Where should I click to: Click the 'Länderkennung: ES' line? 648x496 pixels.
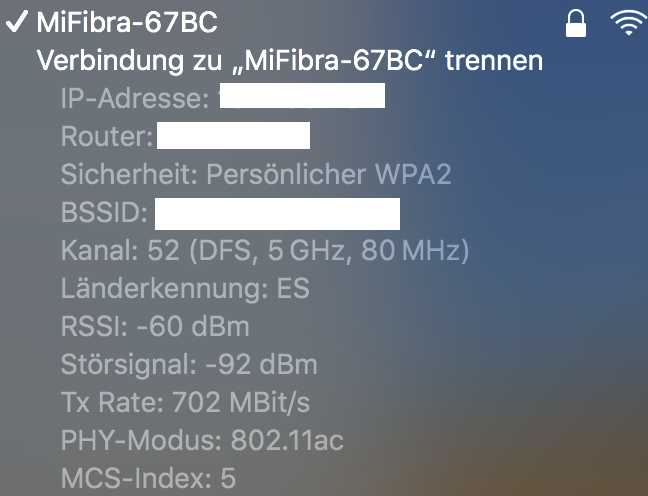[185, 289]
